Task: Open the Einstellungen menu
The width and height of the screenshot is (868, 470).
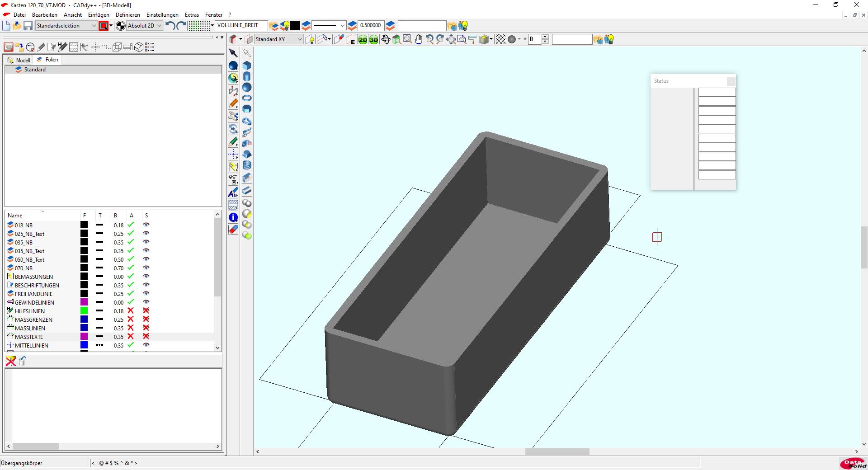Action: pyautogui.click(x=162, y=15)
